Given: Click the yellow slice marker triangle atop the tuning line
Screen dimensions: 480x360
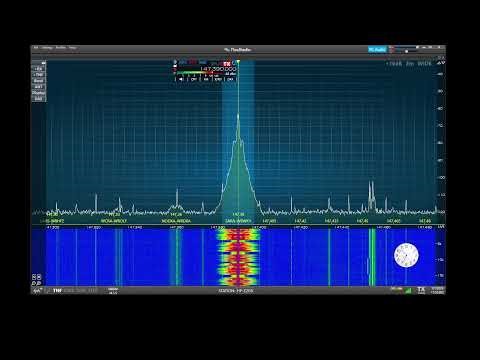Looking at the screenshot, I should [238, 62].
